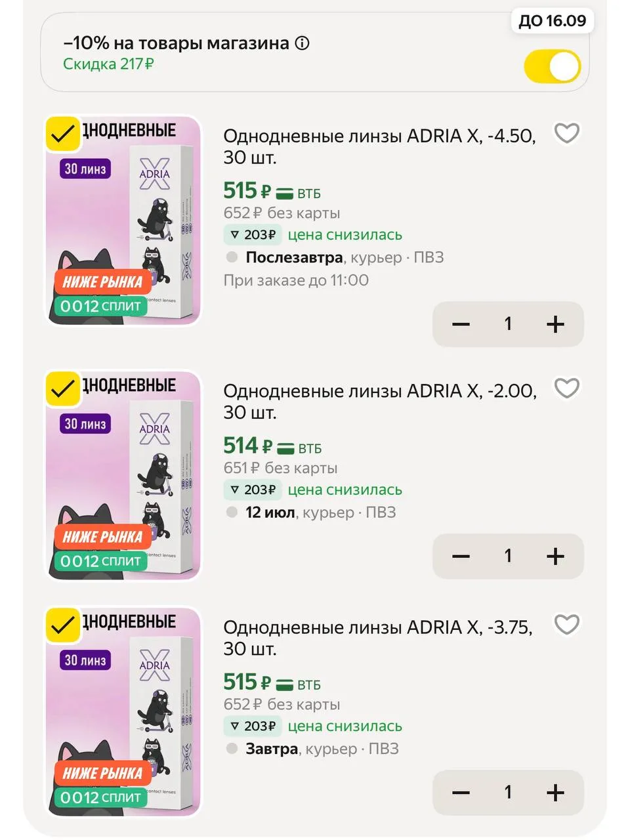630x840 pixels.
Task: Increase quantity of -4.50 lenses
Action: point(555,324)
